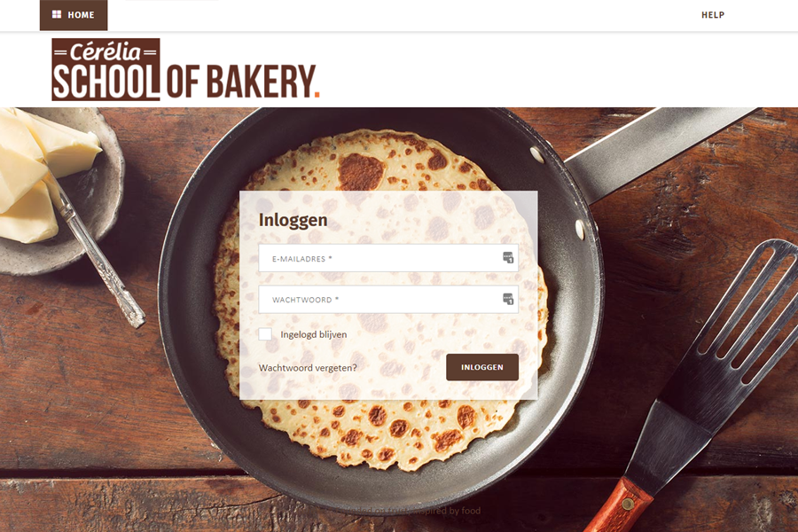The height and width of the screenshot is (532, 798).
Task: Click the grid icon beside HOME
Action: pyautogui.click(x=57, y=15)
